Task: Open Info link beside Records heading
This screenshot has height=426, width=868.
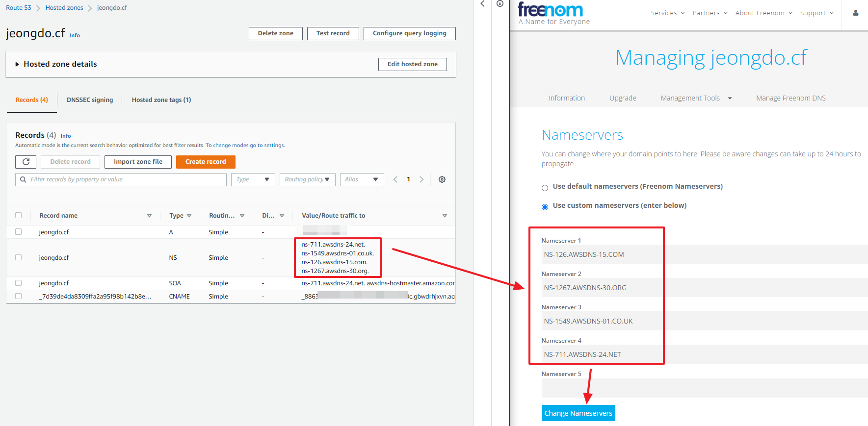Action: click(x=66, y=136)
